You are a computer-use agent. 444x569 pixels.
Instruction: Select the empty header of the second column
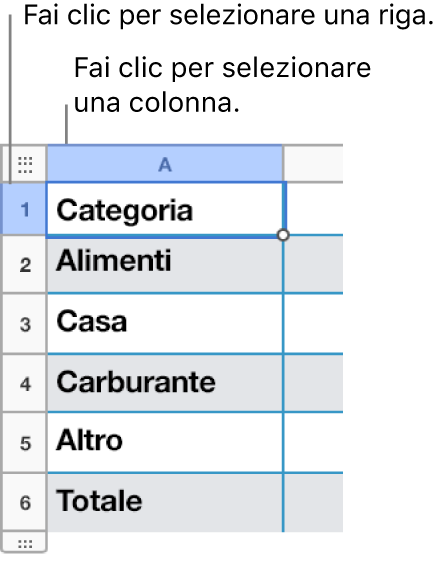tap(313, 164)
